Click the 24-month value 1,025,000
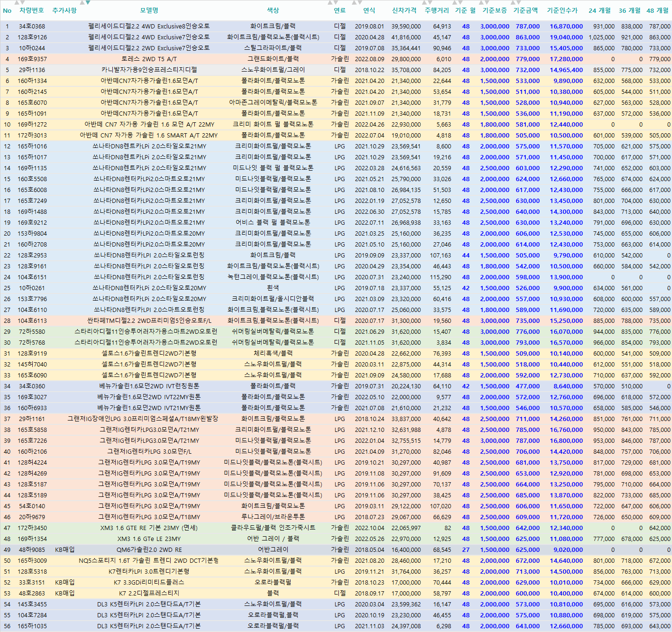 pyautogui.click(x=601, y=37)
